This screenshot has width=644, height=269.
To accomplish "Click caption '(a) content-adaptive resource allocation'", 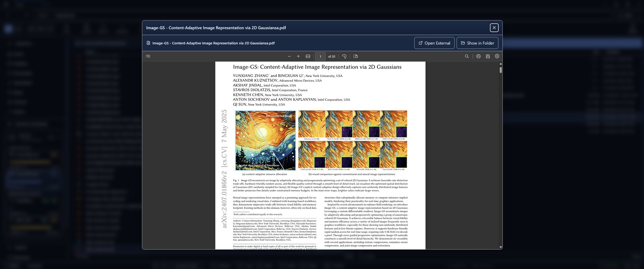I will click(x=265, y=174).
